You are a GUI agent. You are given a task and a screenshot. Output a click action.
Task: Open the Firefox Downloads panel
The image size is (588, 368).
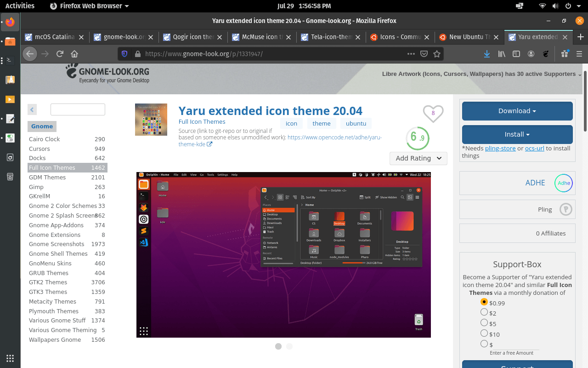[486, 54]
